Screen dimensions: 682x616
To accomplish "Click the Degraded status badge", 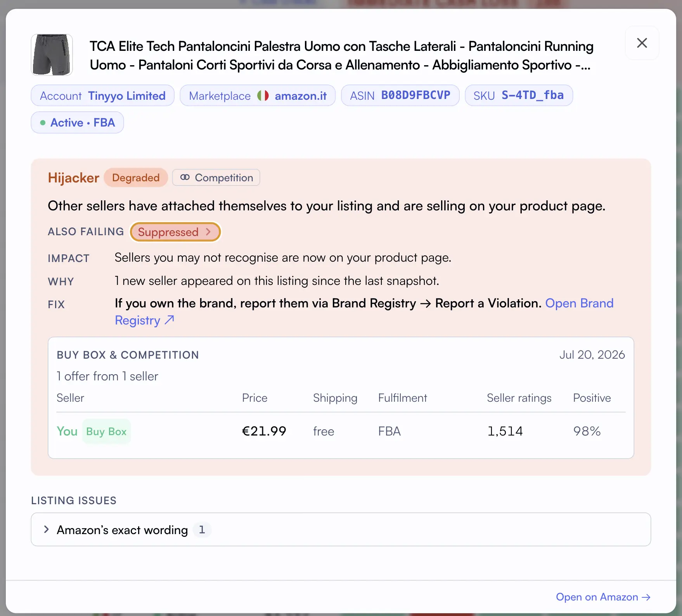I will pyautogui.click(x=136, y=178).
